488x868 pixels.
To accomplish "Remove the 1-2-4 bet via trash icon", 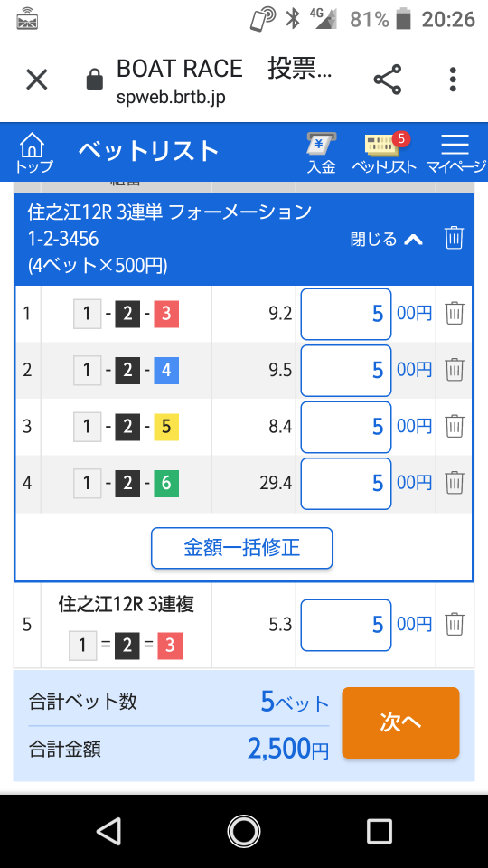I will [x=455, y=370].
